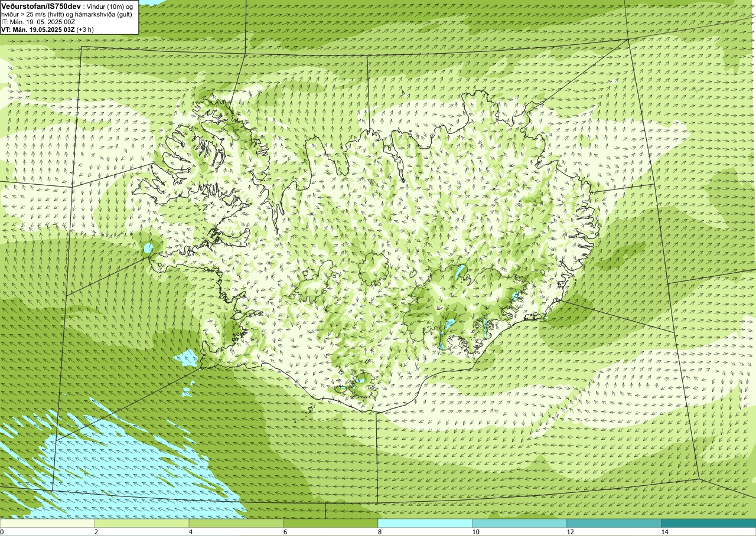Click the darkest teal swatch above 14

coord(709,523)
